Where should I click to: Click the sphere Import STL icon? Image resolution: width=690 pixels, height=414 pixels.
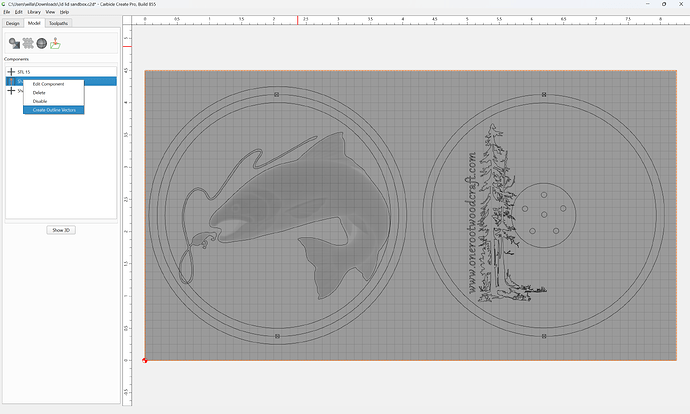[x=42, y=43]
